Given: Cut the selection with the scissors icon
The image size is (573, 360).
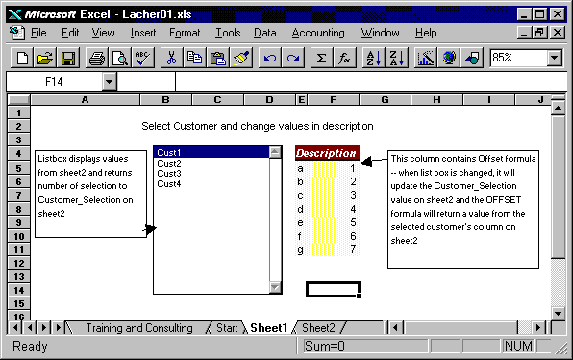Looking at the screenshot, I should (x=171, y=58).
